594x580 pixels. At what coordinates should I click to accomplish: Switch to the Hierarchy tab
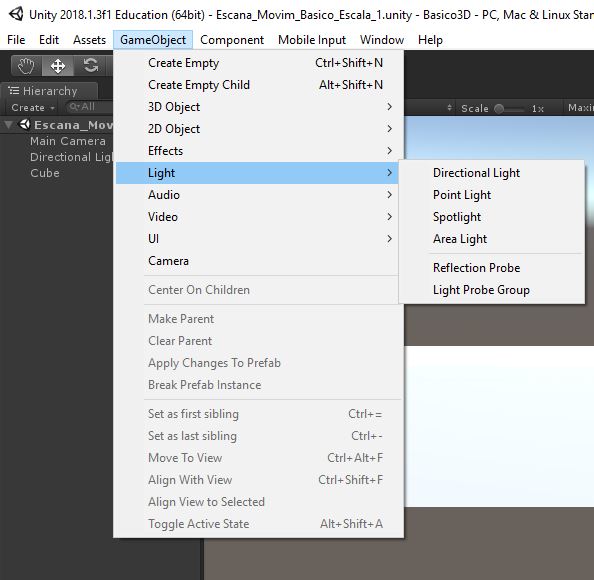49,91
